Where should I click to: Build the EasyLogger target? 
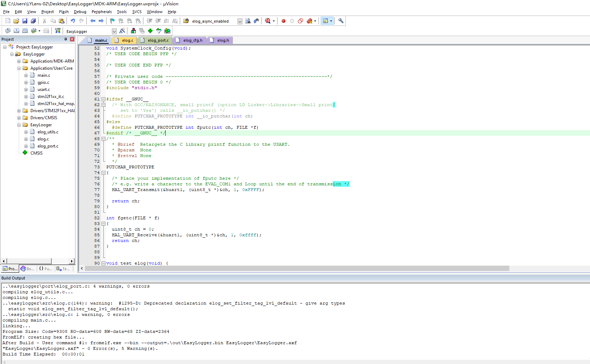[x=16, y=31]
